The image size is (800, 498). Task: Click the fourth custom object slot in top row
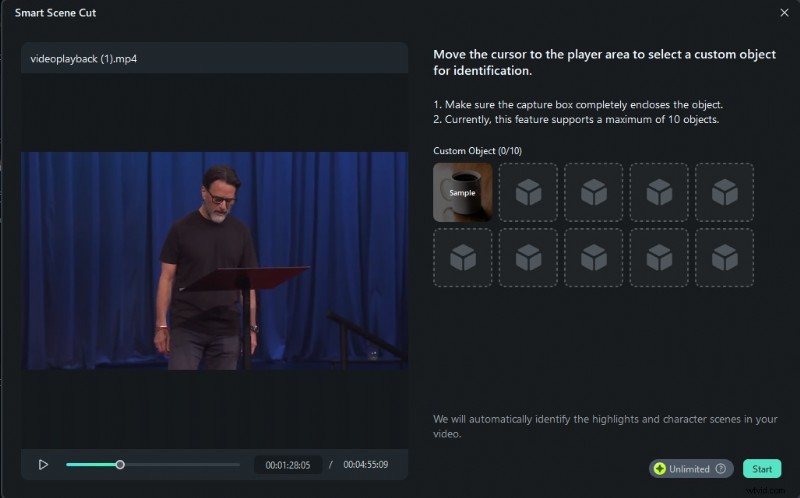point(659,192)
